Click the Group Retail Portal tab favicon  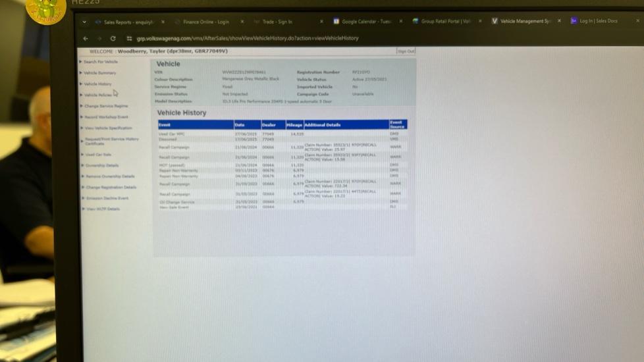[416, 21]
